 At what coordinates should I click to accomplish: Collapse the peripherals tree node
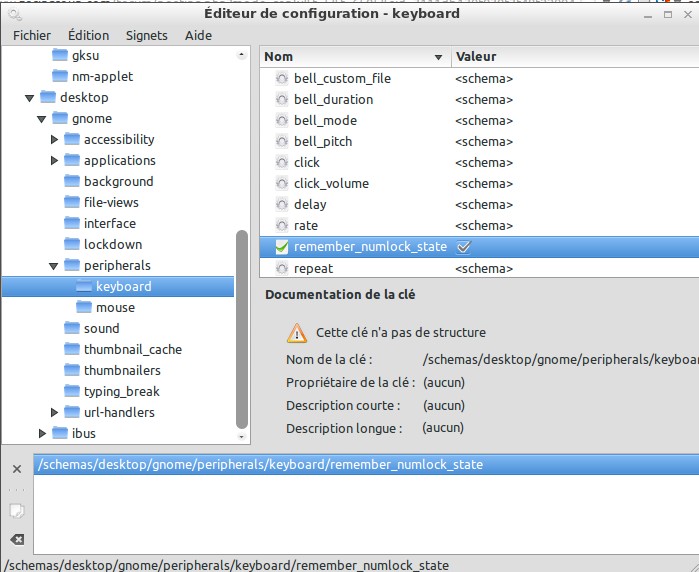coord(54,266)
